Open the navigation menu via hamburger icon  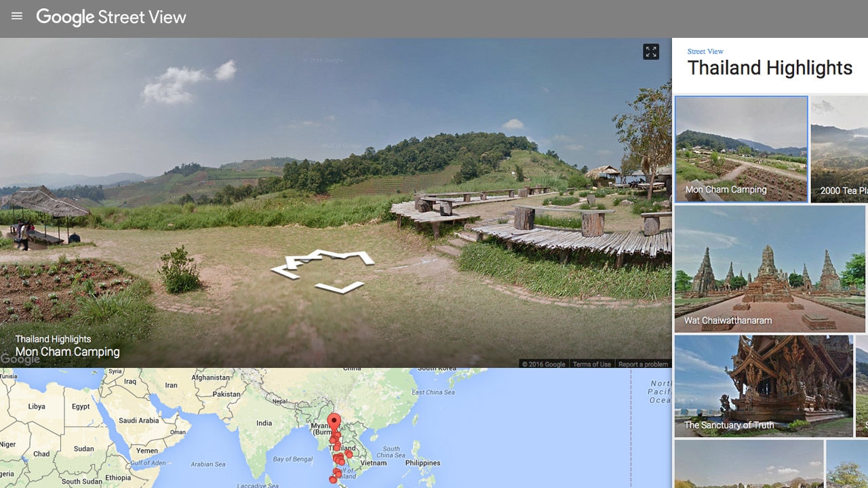(16, 18)
